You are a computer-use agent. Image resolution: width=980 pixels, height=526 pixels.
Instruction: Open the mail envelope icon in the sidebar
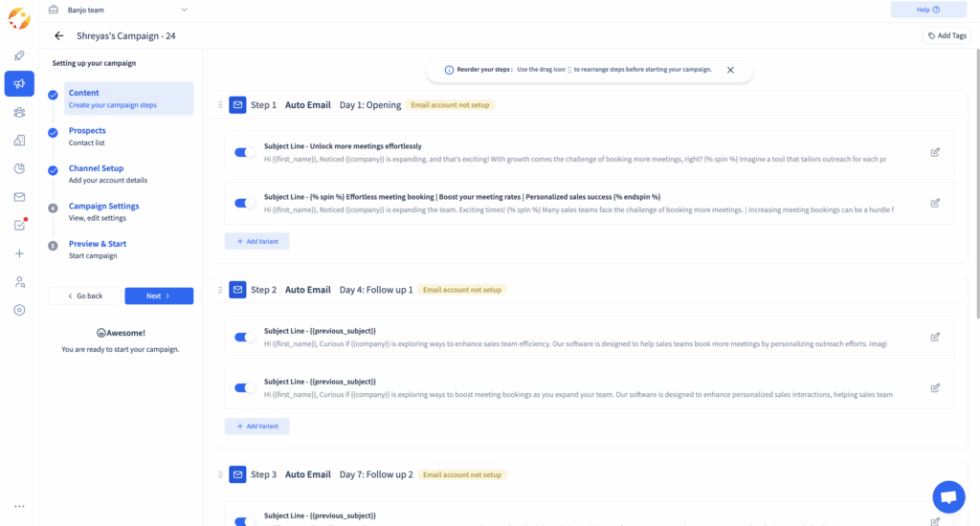tap(19, 197)
